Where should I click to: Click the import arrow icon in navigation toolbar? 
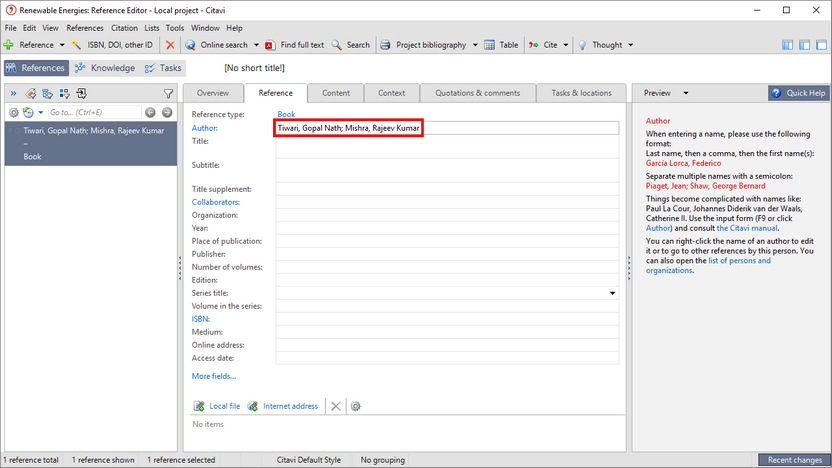coord(82,94)
